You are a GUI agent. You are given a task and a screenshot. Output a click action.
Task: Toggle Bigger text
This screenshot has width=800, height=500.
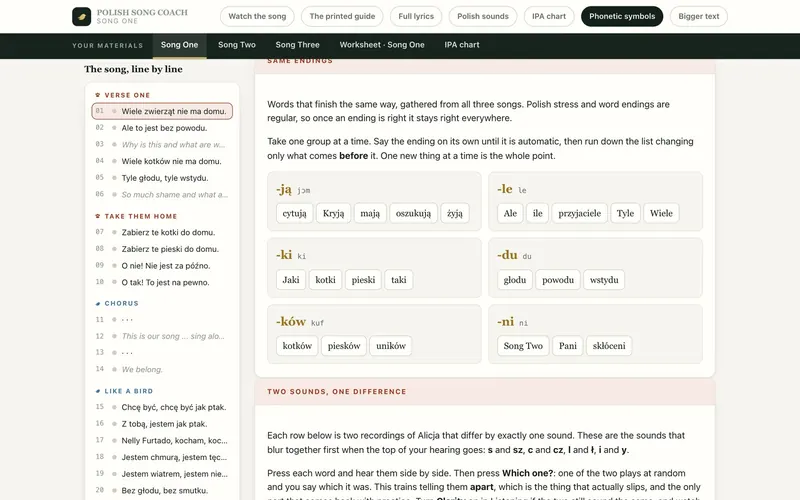(x=698, y=16)
